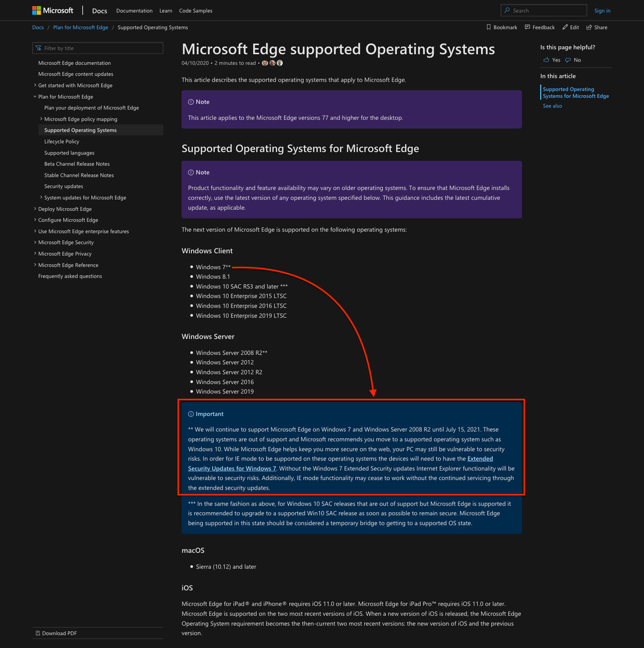Click the search magnifier icon
Viewport: 644px width, 648px height.
(507, 10)
